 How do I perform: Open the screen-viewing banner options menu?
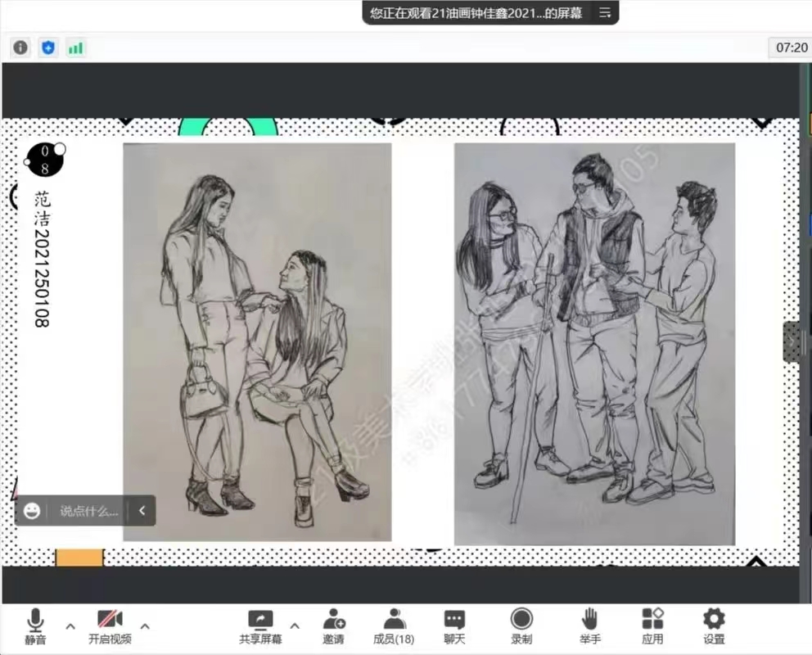pyautogui.click(x=605, y=13)
